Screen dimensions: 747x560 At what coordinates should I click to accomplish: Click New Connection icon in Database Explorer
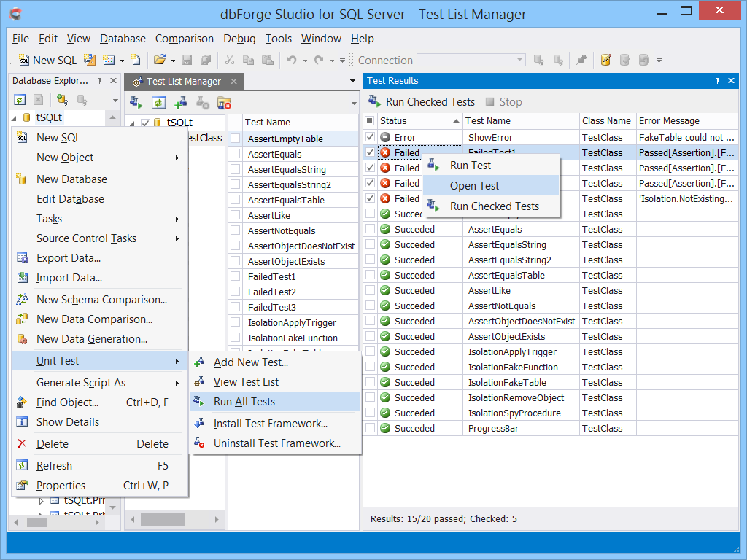click(62, 100)
